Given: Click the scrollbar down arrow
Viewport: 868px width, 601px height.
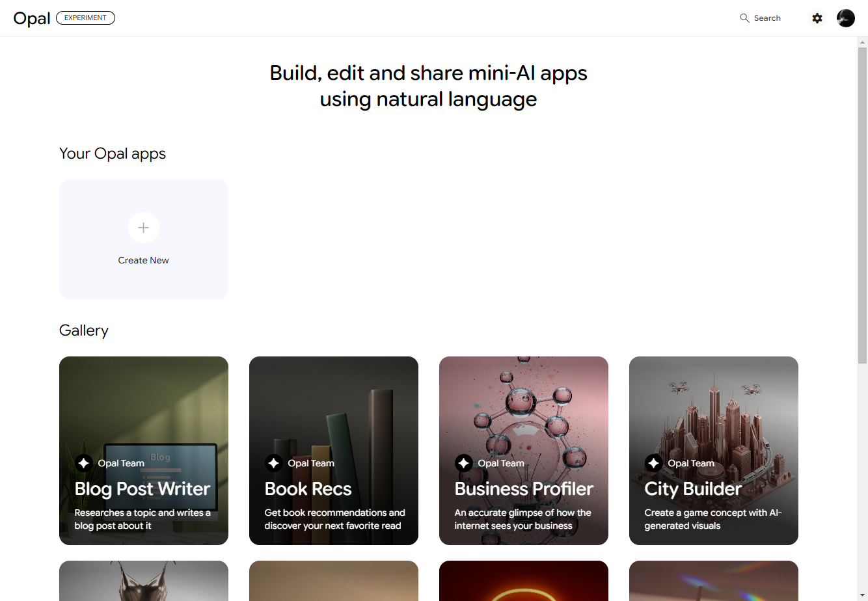Looking at the screenshot, I should point(862,596).
